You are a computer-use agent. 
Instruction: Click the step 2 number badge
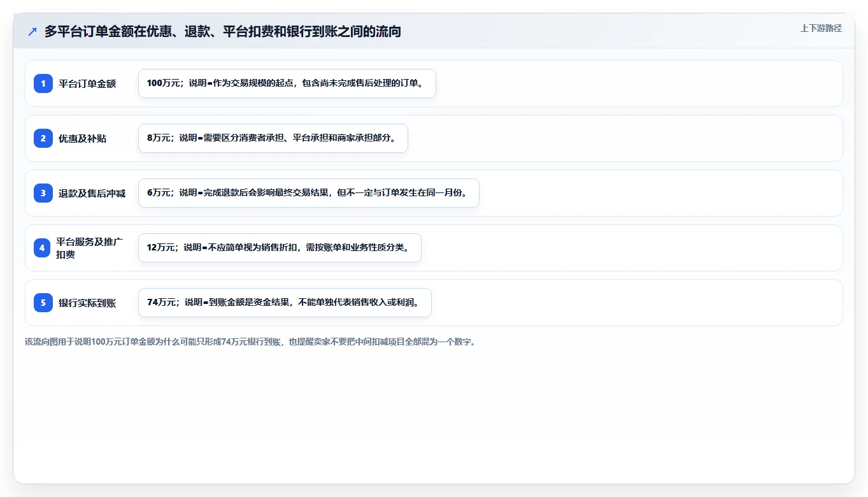[x=43, y=138]
